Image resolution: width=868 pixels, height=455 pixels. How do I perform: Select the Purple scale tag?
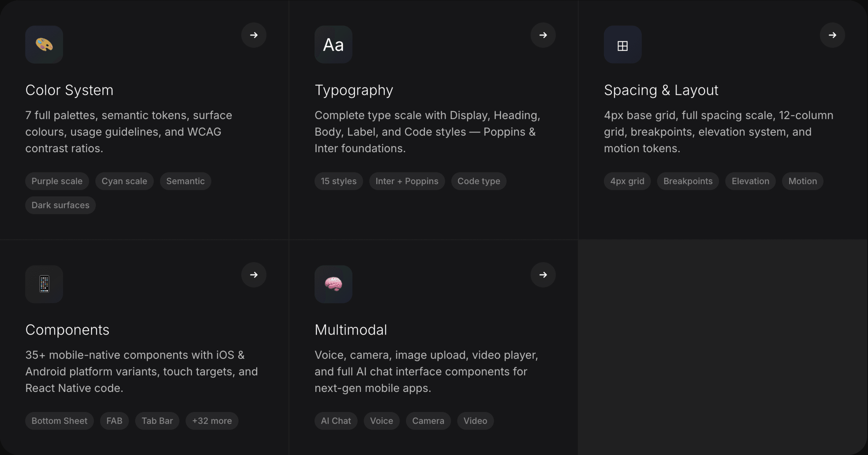57,181
